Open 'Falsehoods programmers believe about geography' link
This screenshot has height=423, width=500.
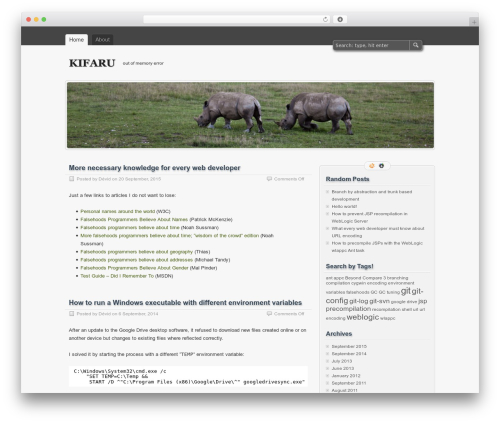[137, 252]
